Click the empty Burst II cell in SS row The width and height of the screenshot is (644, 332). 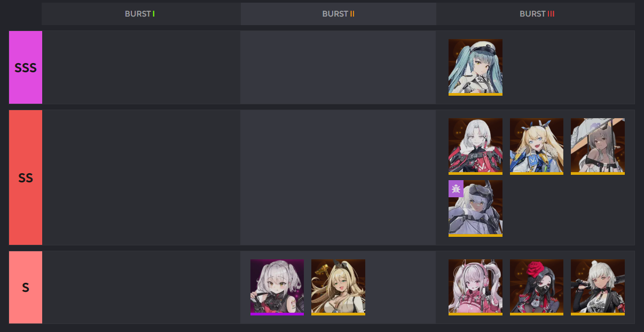(339, 177)
